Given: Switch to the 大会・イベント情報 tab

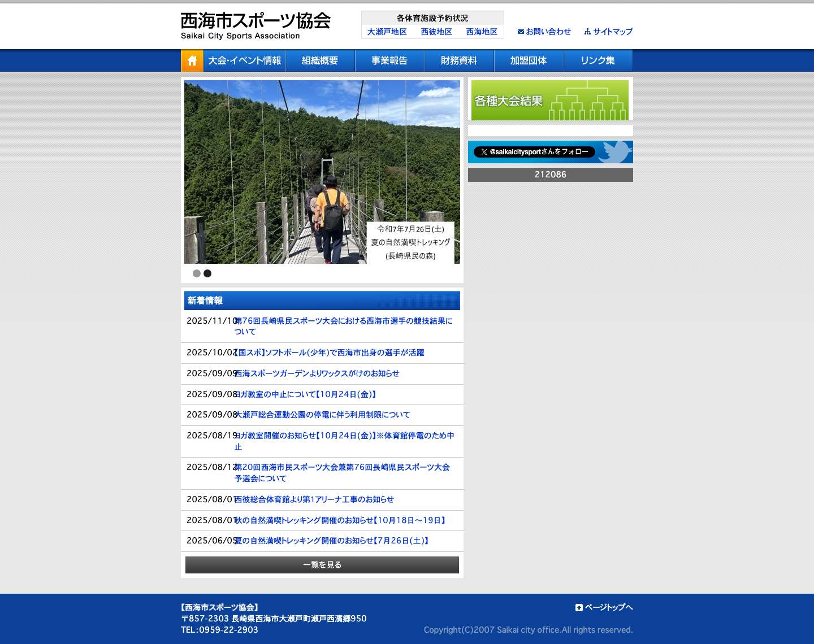Looking at the screenshot, I should click(x=245, y=60).
